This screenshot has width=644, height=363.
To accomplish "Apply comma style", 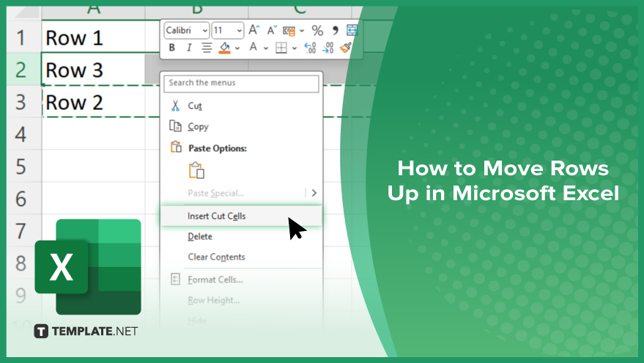I will tap(335, 30).
